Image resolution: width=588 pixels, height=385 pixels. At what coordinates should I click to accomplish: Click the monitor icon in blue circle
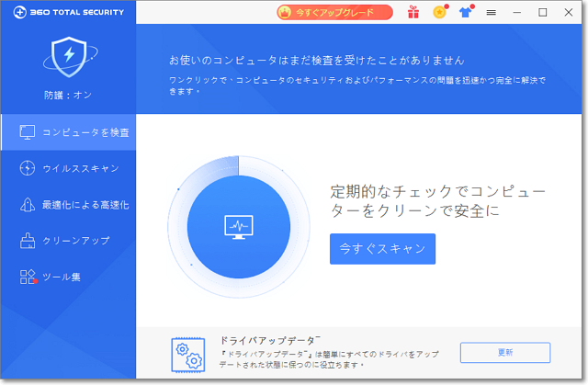(x=238, y=227)
